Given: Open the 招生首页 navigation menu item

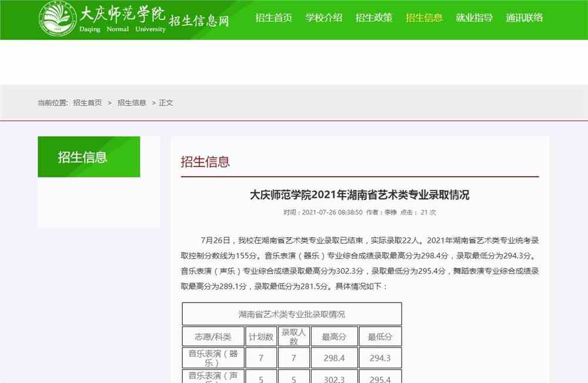Looking at the screenshot, I should point(274,18).
